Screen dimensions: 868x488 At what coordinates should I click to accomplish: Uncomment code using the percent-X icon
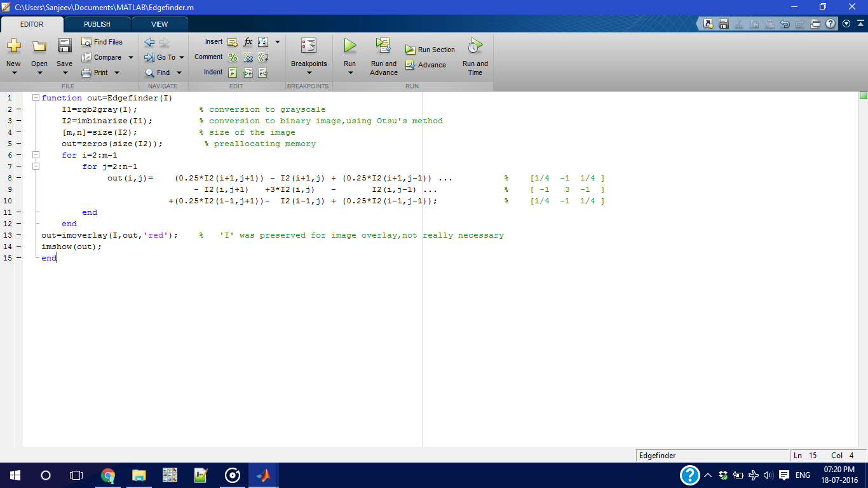(248, 57)
